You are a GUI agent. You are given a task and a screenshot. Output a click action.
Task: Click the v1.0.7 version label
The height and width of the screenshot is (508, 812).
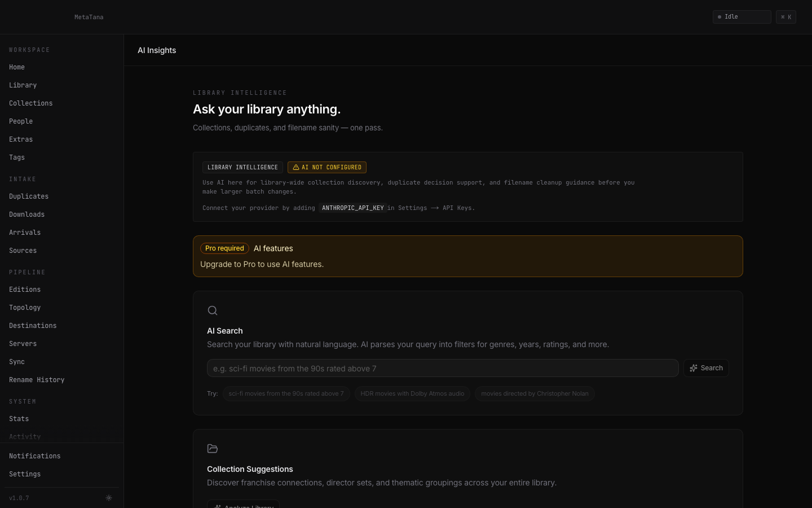19,498
